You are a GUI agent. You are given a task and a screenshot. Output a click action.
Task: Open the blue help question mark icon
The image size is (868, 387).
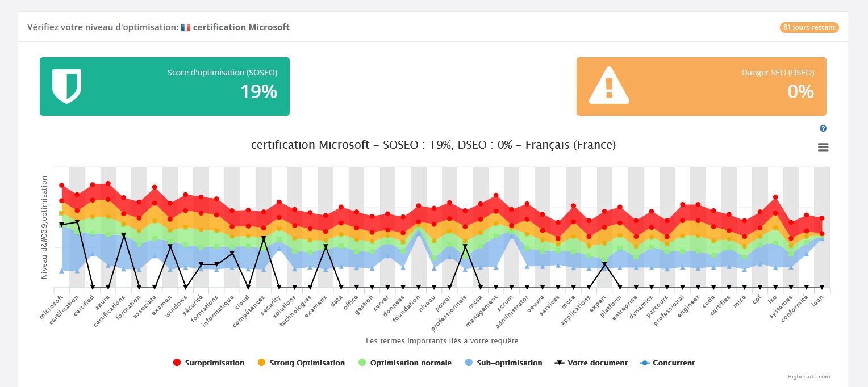pyautogui.click(x=823, y=129)
